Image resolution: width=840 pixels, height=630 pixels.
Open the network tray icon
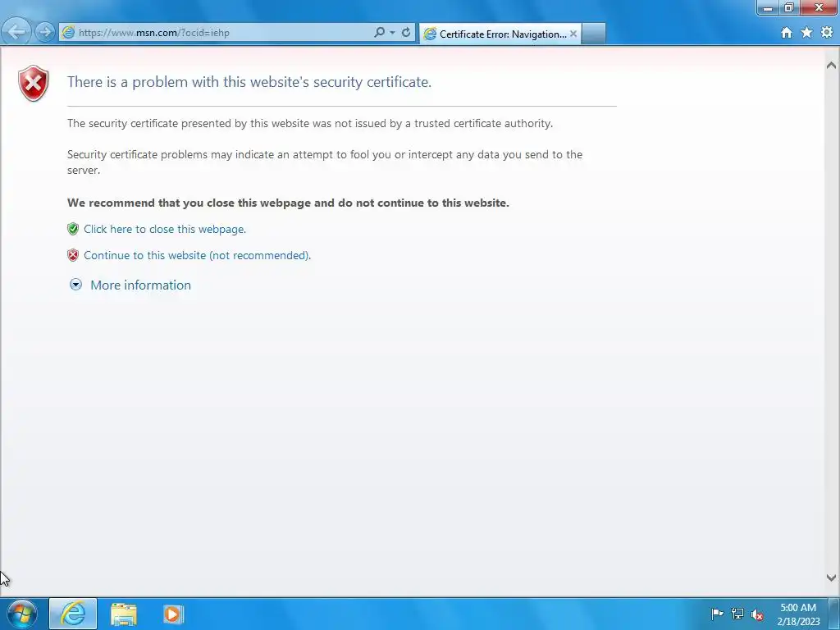coord(737,614)
